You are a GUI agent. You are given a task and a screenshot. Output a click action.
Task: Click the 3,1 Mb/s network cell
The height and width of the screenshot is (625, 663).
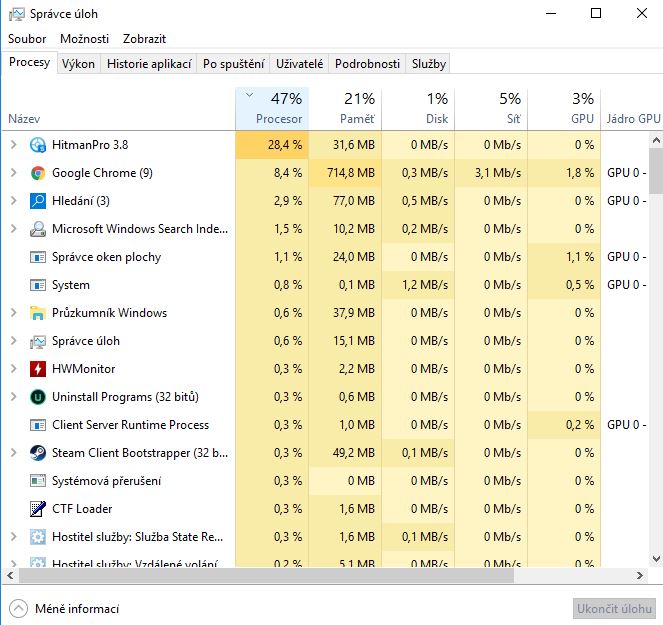pyautogui.click(x=491, y=173)
